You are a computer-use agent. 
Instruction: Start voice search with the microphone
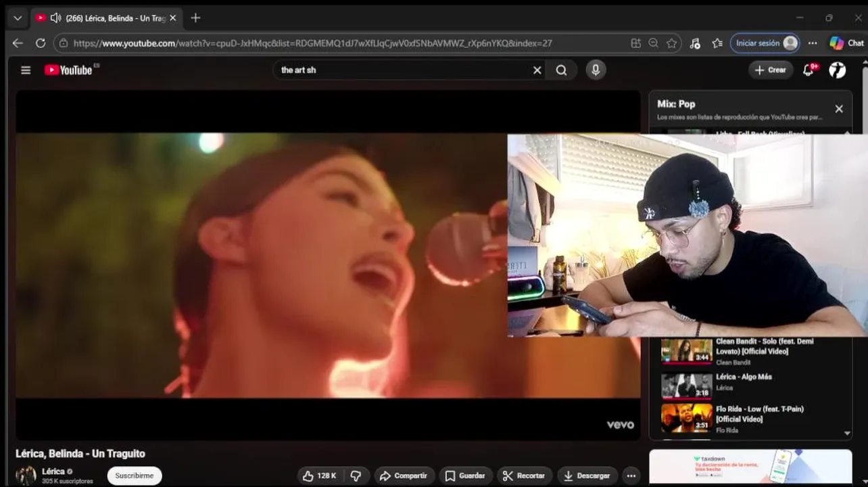click(x=596, y=70)
